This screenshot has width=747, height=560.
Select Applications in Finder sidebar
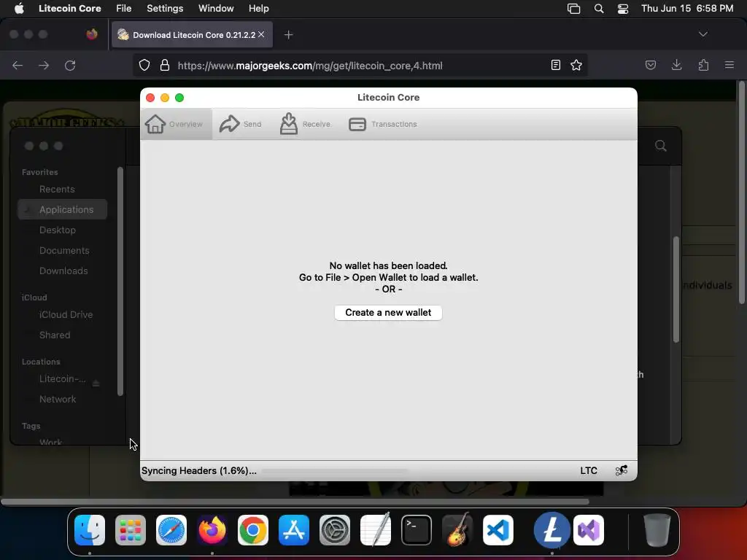63,209
